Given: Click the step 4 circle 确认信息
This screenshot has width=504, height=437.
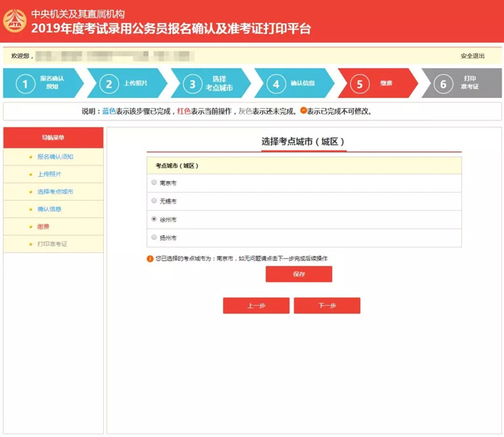Looking at the screenshot, I should pos(276,84).
